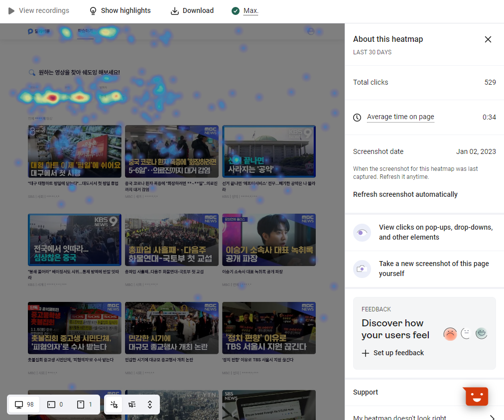Viewport: 504px width, 420px height.
Task: Expand My heatmap doesn't look right chevron
Action: (x=492, y=418)
